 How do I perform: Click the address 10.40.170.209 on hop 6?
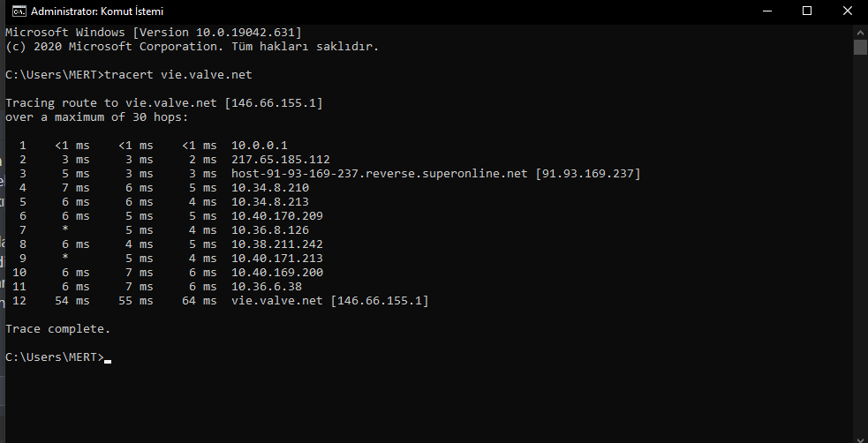276,216
